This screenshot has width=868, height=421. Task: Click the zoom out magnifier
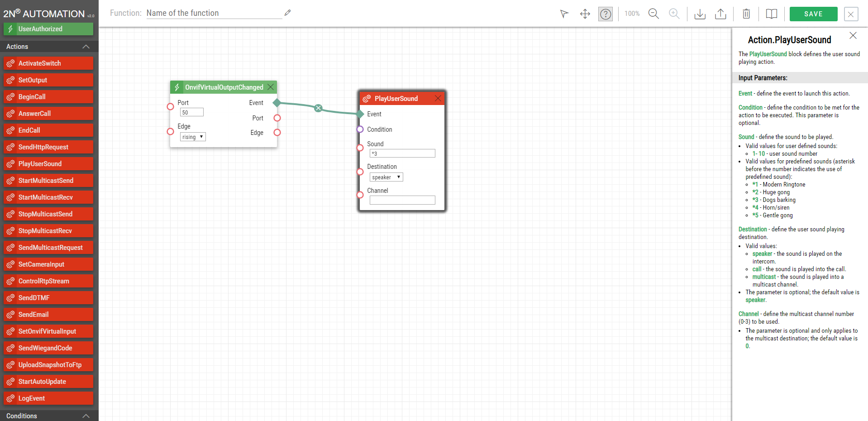tap(653, 14)
